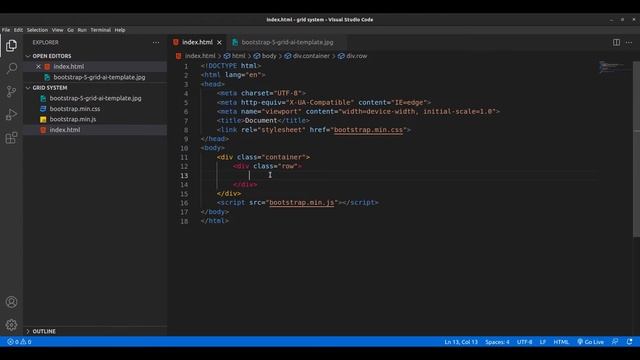Open the Run menu

82,30
